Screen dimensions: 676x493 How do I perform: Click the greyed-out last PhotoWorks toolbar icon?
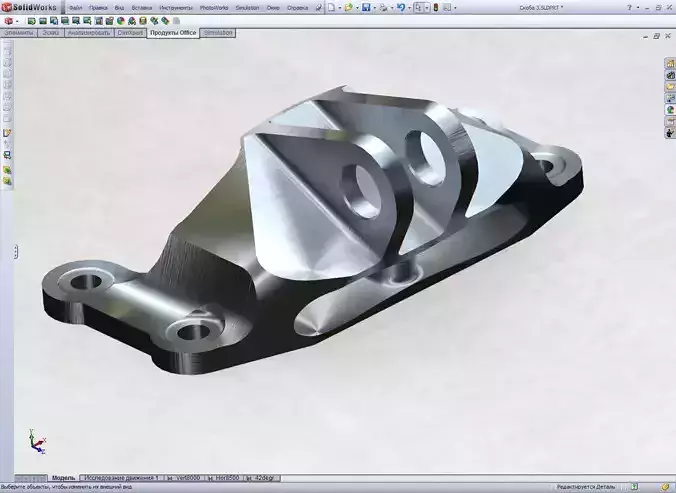tap(176, 21)
